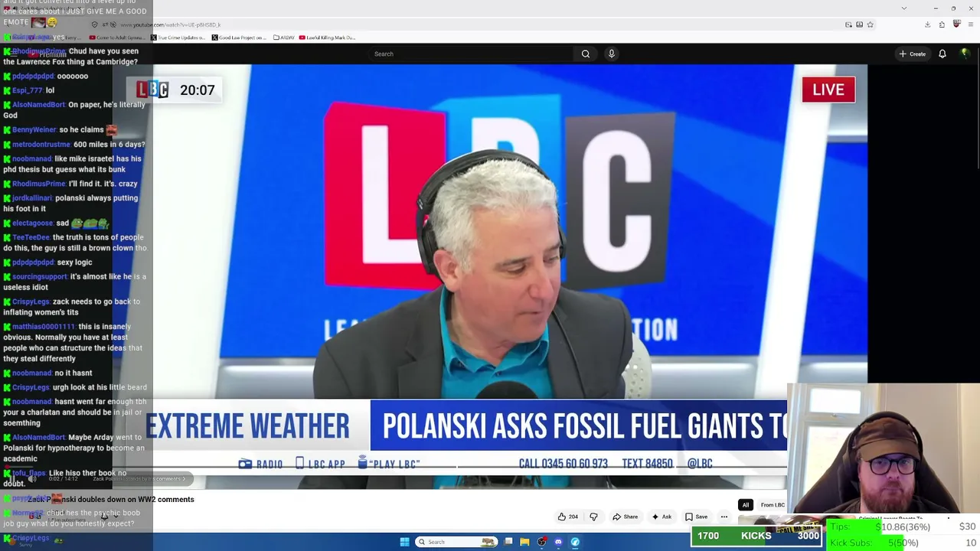Open File Explorer from the taskbar
The image size is (980, 551).
point(524,542)
